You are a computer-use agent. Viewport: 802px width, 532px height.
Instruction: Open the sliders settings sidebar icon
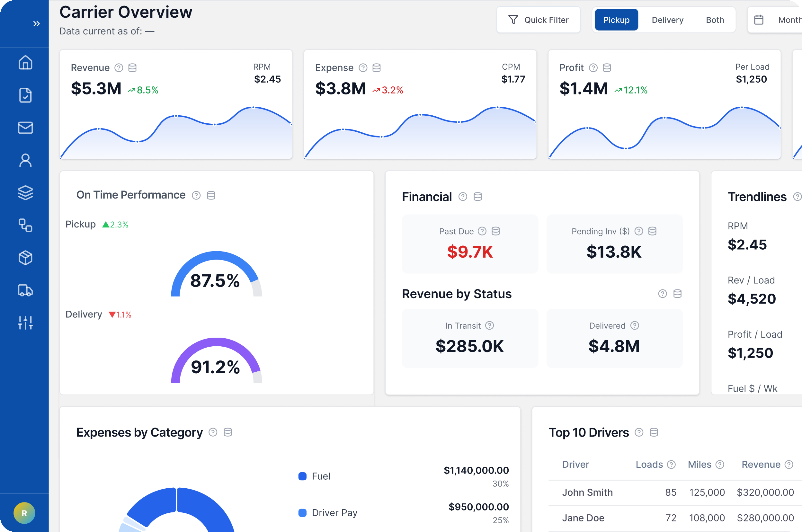(x=25, y=323)
